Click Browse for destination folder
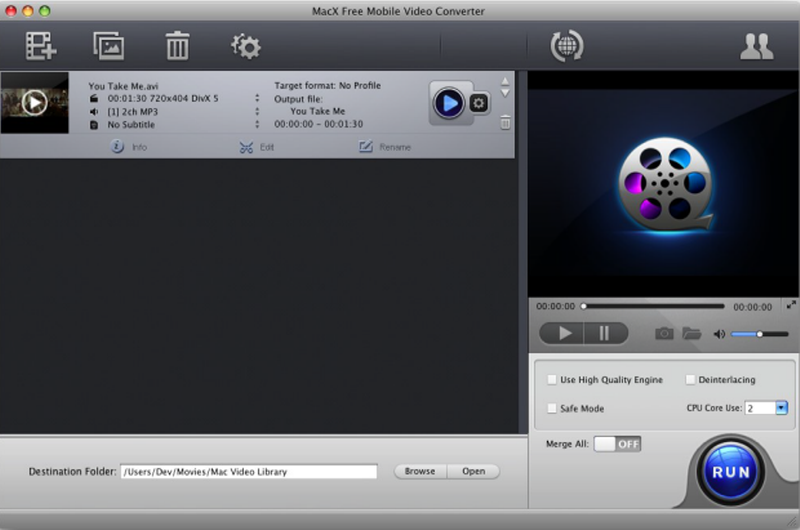 (x=420, y=471)
